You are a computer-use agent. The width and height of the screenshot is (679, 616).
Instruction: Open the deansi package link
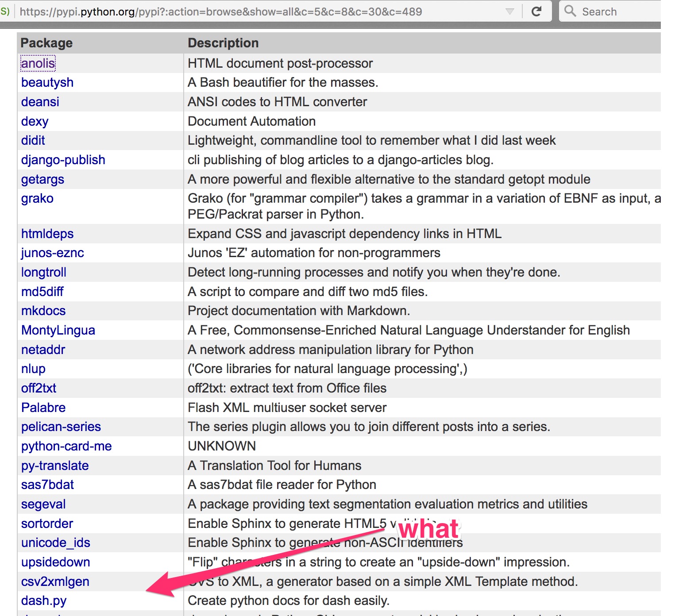point(40,102)
